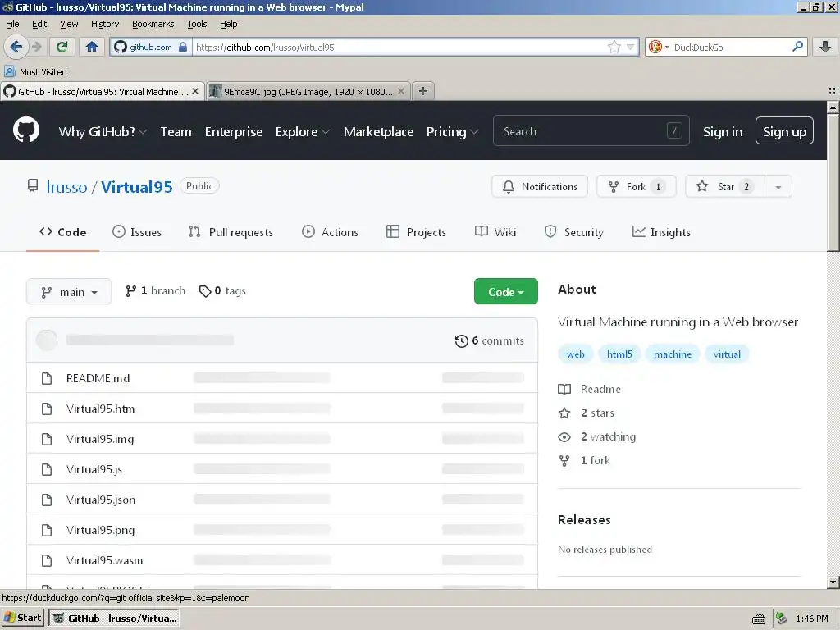Click the 1:46 PM clock in tray
840x630 pixels.
(x=812, y=619)
